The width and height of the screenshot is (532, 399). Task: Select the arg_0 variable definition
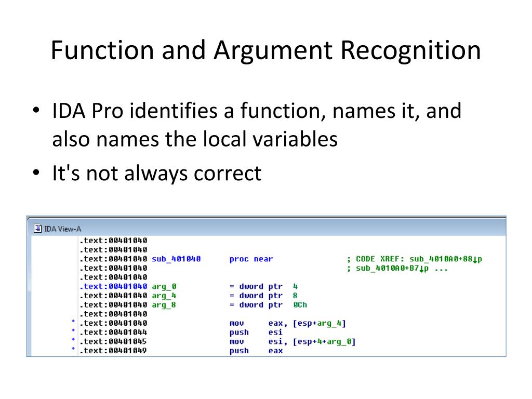pyautogui.click(x=164, y=287)
